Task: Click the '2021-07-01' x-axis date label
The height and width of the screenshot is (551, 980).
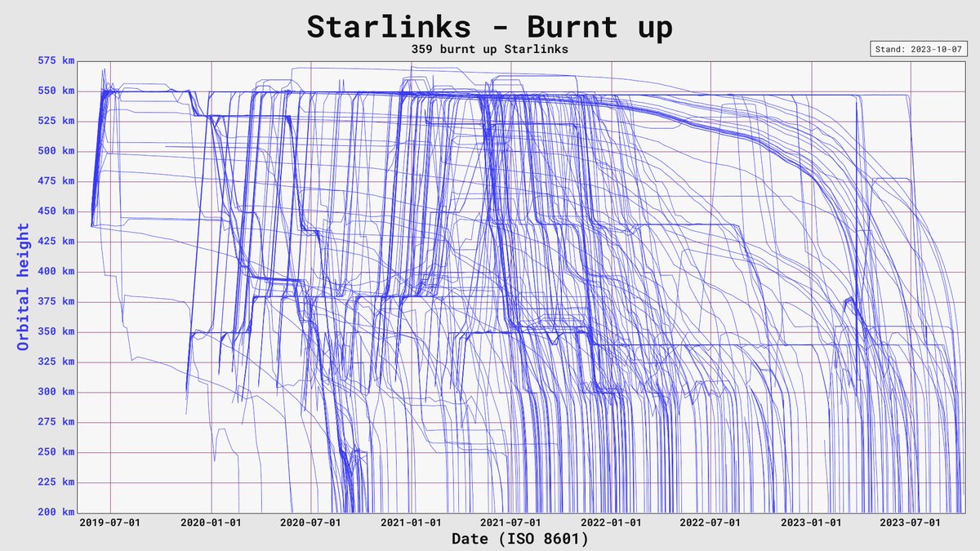Action: coord(511,522)
